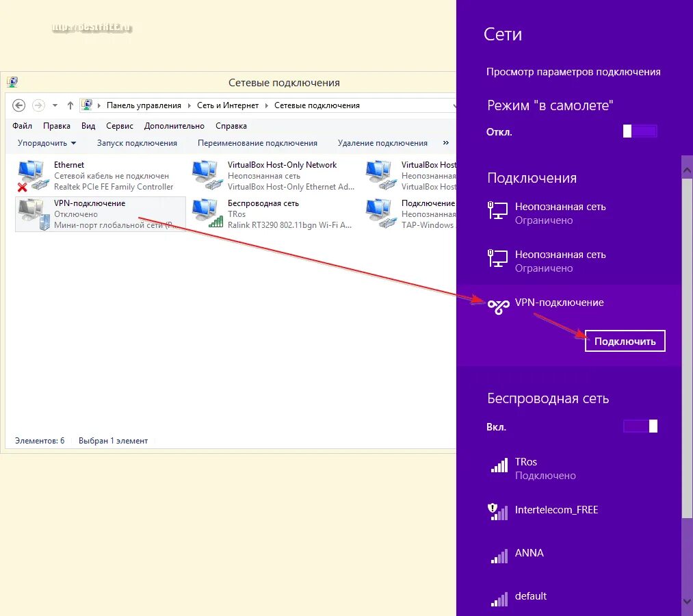693x616 pixels.
Task: Select TRos network name
Action: [x=525, y=462]
